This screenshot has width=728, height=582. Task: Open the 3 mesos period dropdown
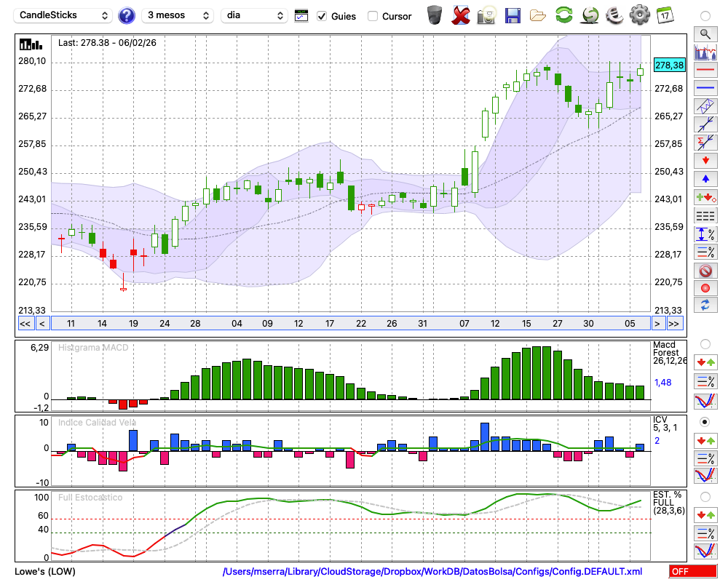178,15
